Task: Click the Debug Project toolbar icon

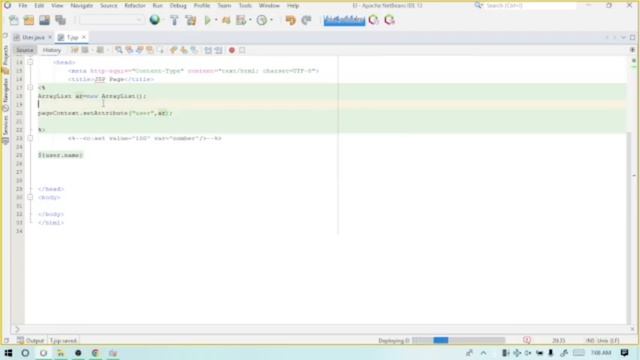Action: (x=226, y=20)
